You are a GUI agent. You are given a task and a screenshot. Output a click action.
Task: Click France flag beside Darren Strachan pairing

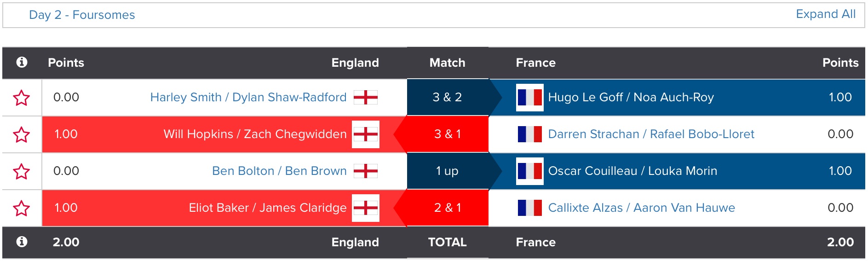[529, 134]
